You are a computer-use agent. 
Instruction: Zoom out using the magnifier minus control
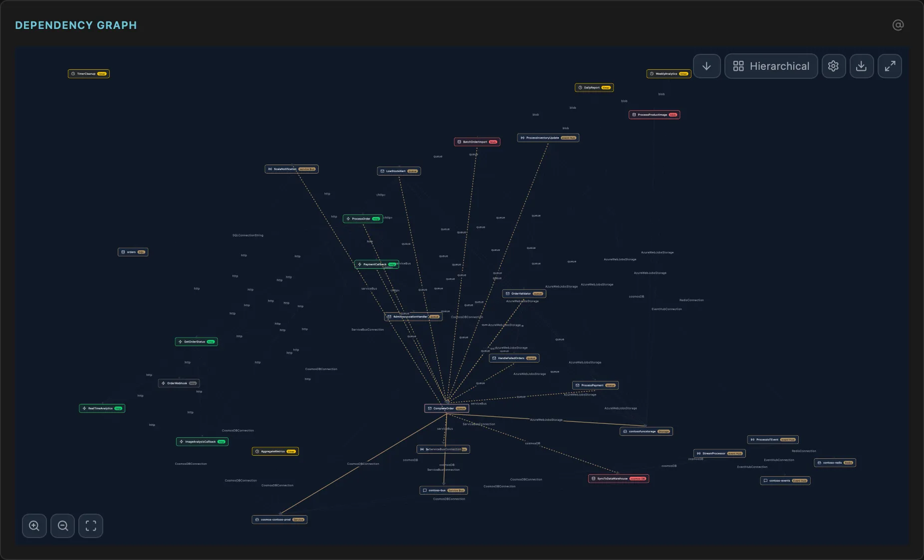pyautogui.click(x=62, y=526)
